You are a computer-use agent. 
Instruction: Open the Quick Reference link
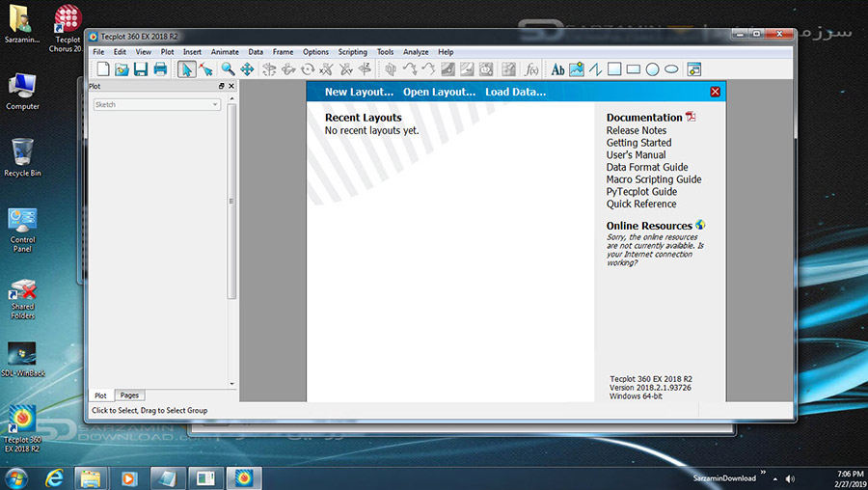[641, 204]
